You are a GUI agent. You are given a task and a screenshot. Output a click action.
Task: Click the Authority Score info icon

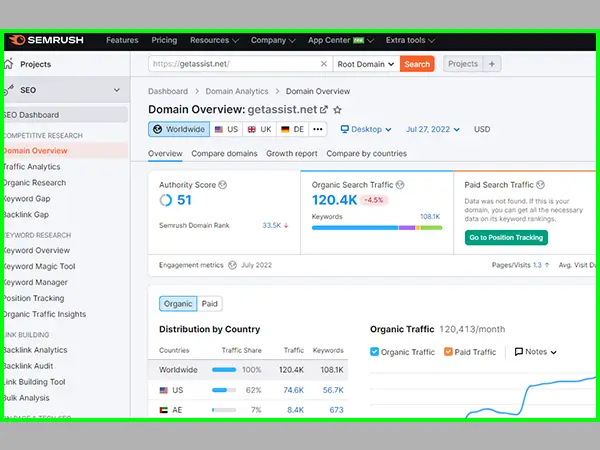pos(223,185)
